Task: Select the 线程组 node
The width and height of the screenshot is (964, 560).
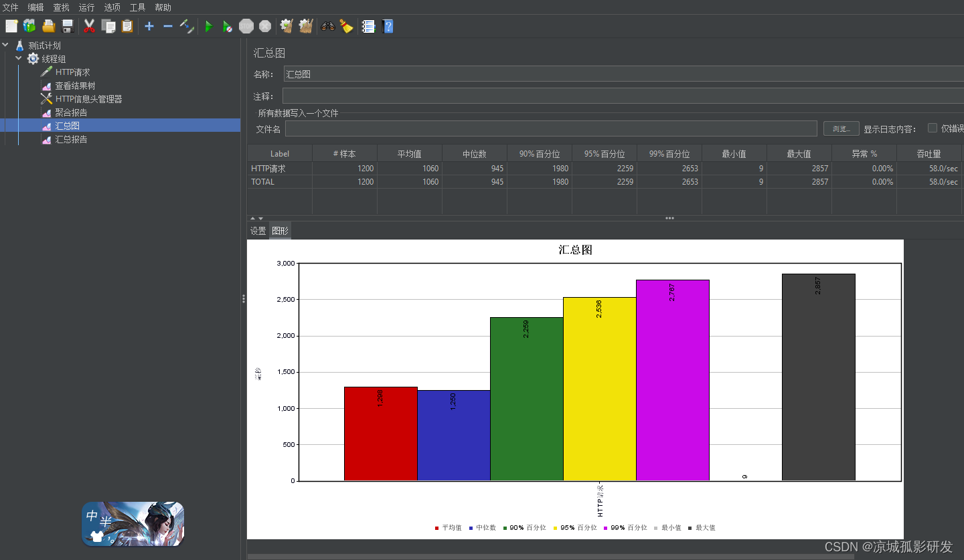Action: pos(54,59)
